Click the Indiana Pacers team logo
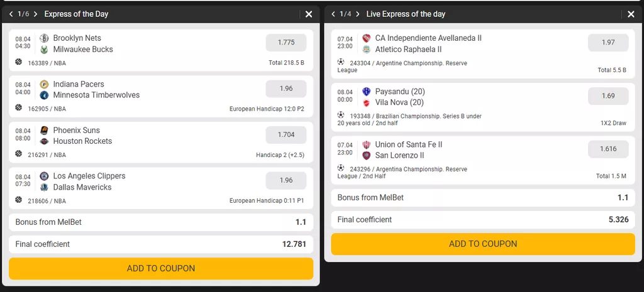The image size is (644, 292). [x=45, y=84]
